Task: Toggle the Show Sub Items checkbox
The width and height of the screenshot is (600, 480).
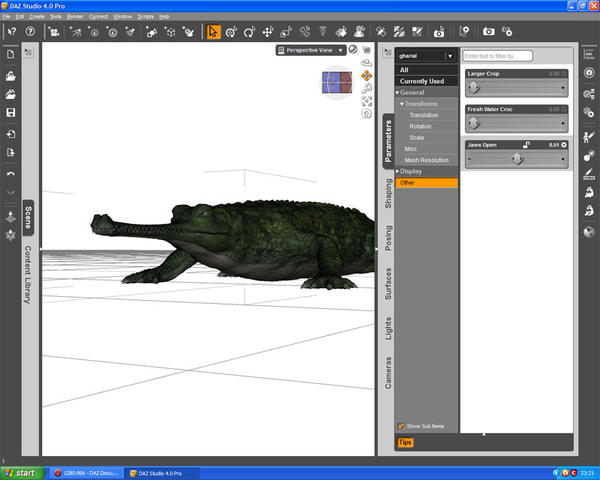Action: pyautogui.click(x=402, y=426)
